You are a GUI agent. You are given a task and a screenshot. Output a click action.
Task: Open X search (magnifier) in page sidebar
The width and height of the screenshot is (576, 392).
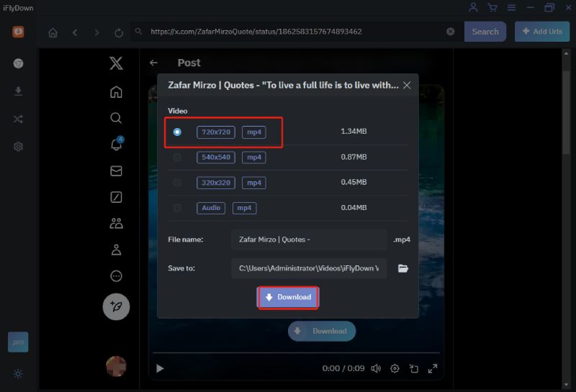pos(116,118)
